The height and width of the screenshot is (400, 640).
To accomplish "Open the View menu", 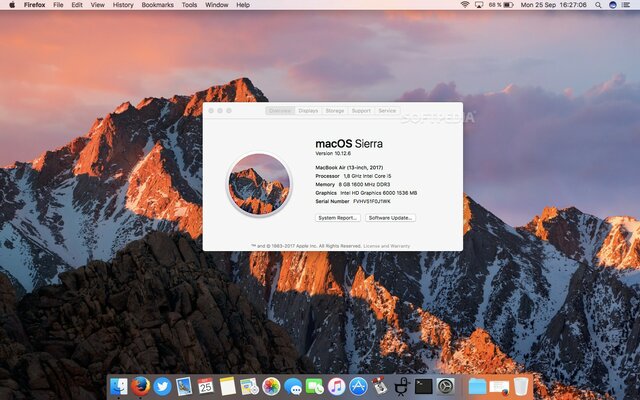I will 98,5.
